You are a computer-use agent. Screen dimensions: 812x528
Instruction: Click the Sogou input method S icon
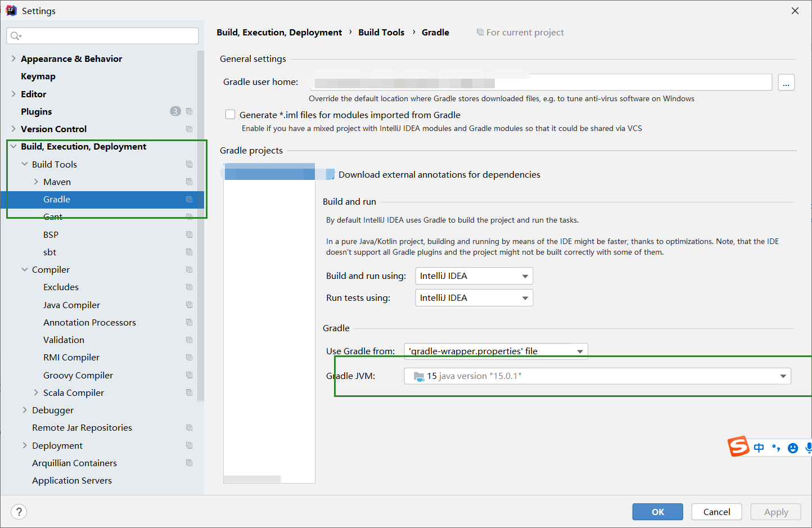pyautogui.click(x=738, y=446)
